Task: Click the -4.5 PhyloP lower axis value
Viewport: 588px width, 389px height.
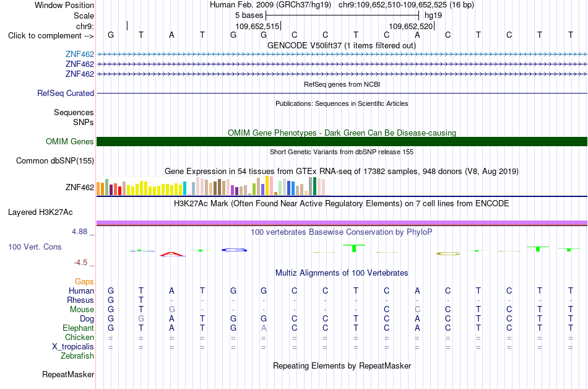Action: (80, 263)
